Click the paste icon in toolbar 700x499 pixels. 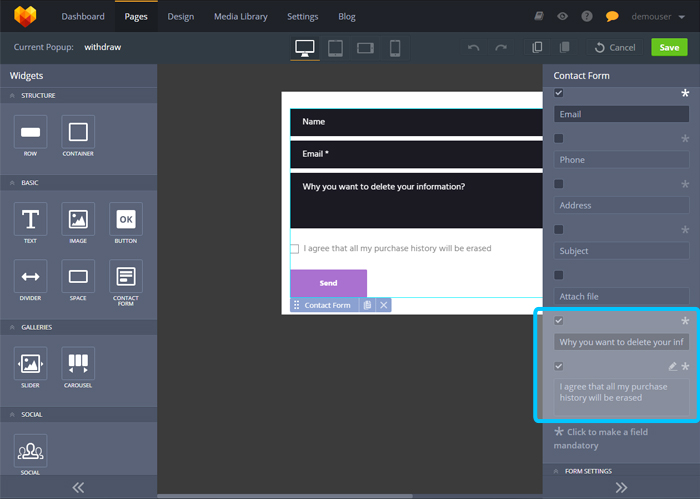click(x=564, y=47)
